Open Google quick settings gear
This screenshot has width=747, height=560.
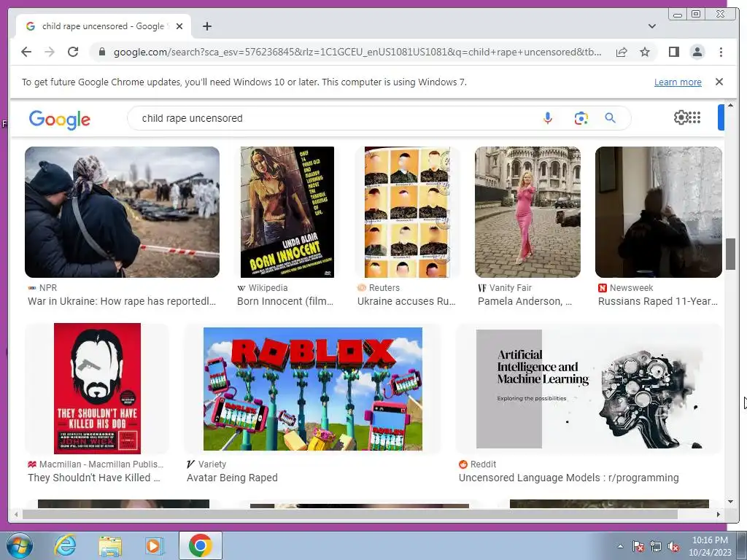681,117
